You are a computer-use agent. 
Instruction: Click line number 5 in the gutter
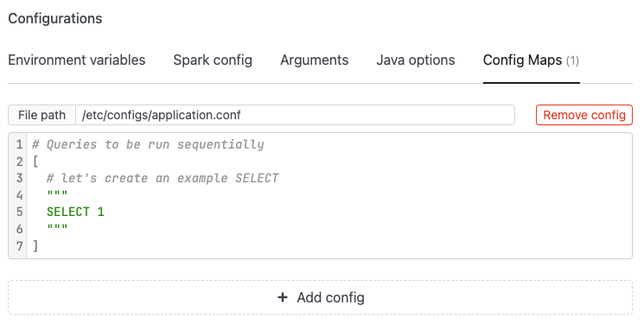coord(19,212)
